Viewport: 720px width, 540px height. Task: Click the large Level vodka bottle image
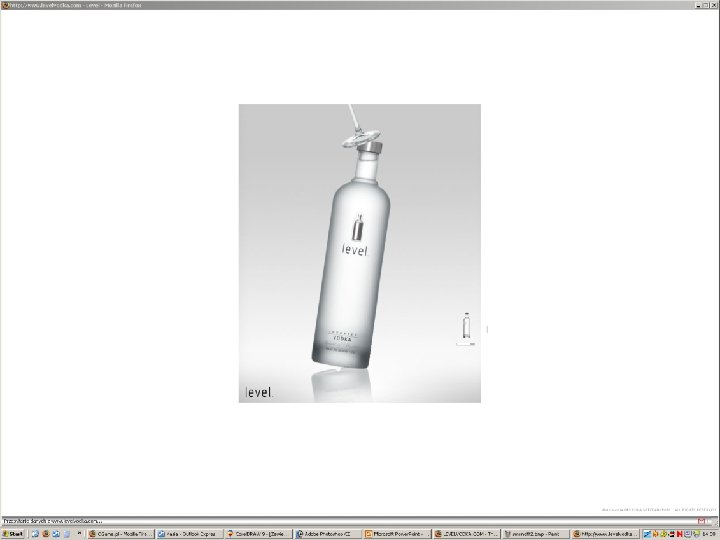pyautogui.click(x=350, y=257)
